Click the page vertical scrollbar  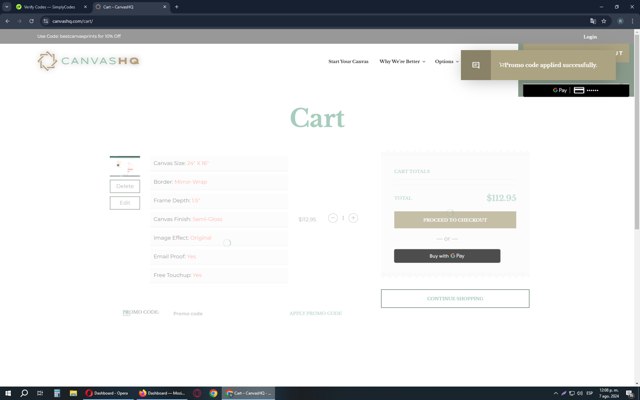coord(637,131)
